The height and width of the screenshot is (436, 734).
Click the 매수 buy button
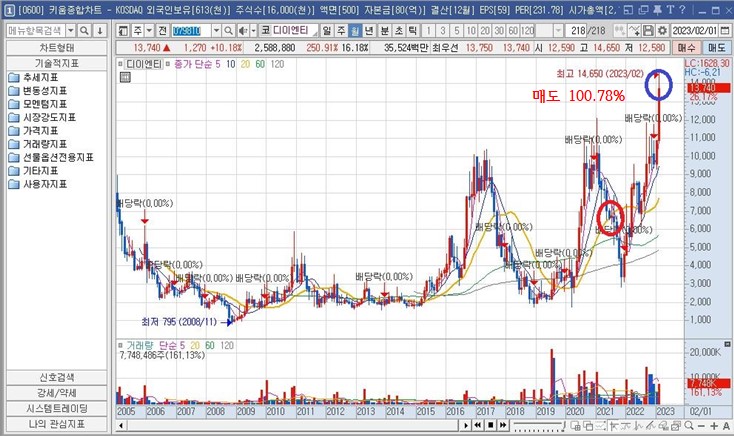pos(687,48)
